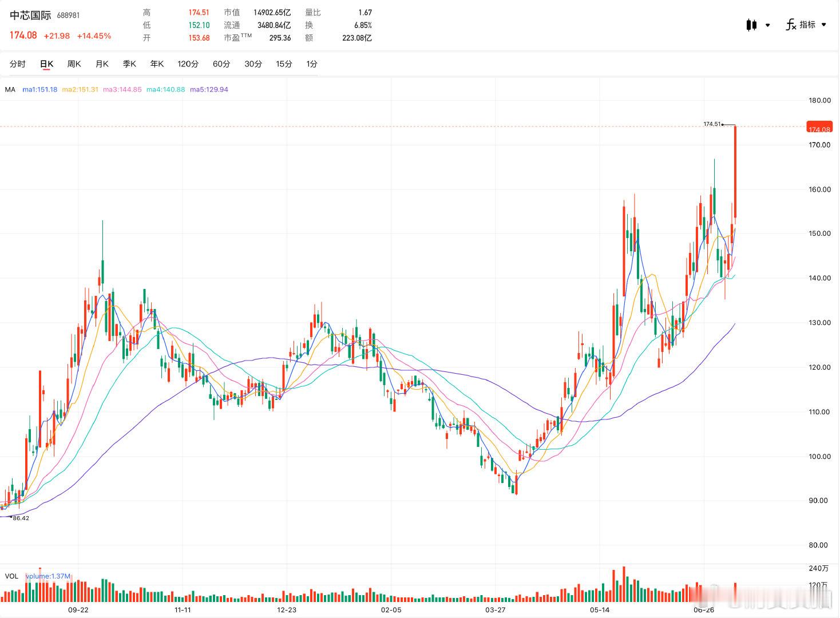The height and width of the screenshot is (618, 840).
Task: Click the 80.00 price axis label
Action: [819, 545]
